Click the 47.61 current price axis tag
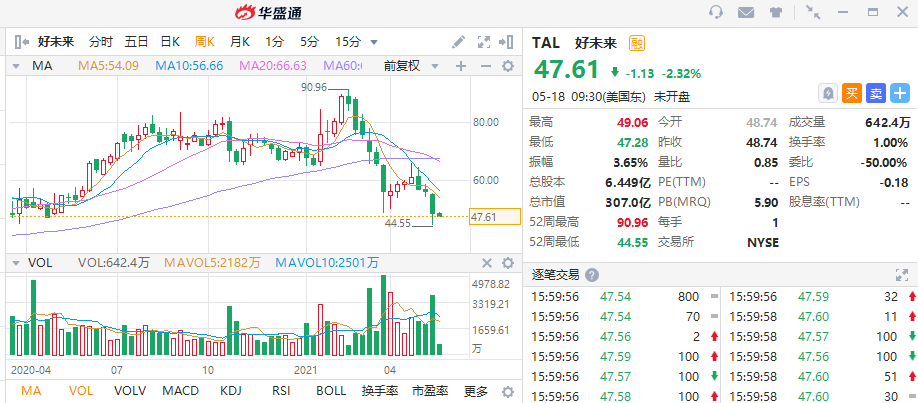The image size is (918, 403). tap(495, 217)
